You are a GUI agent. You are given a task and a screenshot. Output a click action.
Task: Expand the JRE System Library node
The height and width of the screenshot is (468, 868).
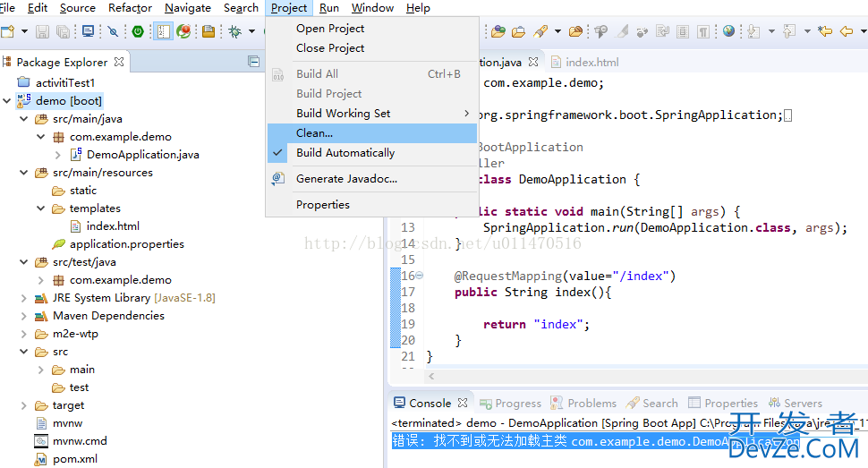pos(24,298)
